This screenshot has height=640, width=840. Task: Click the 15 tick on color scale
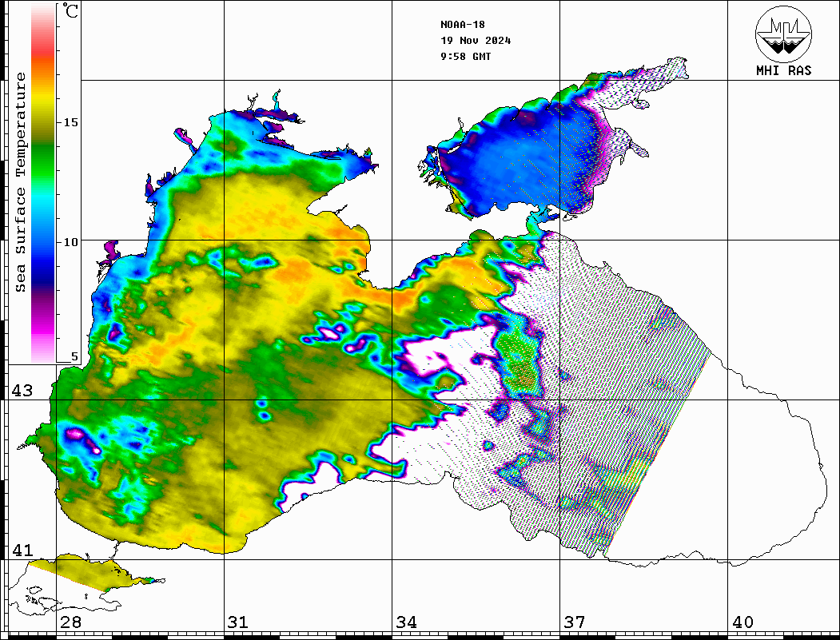pos(70,122)
